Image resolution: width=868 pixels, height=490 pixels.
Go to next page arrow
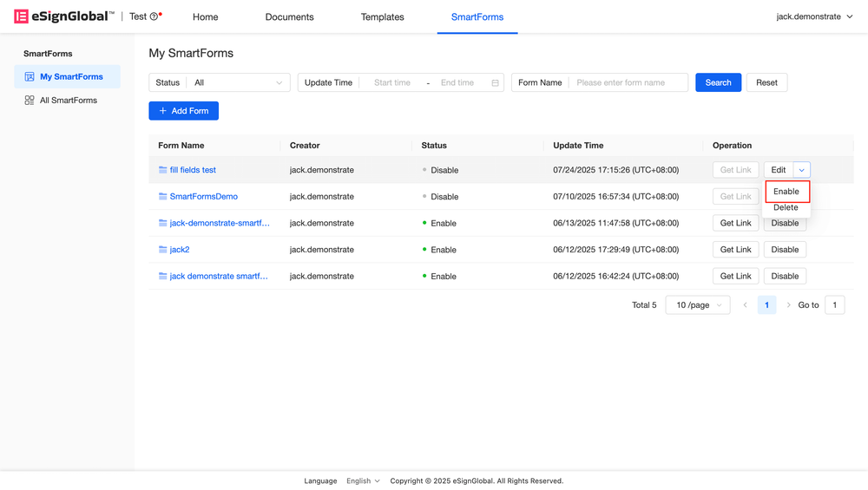coord(788,305)
